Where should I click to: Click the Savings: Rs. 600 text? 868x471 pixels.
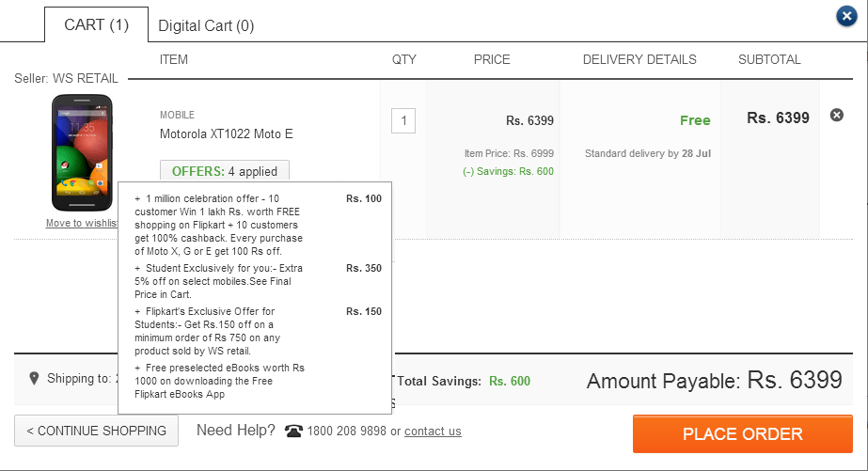[508, 172]
